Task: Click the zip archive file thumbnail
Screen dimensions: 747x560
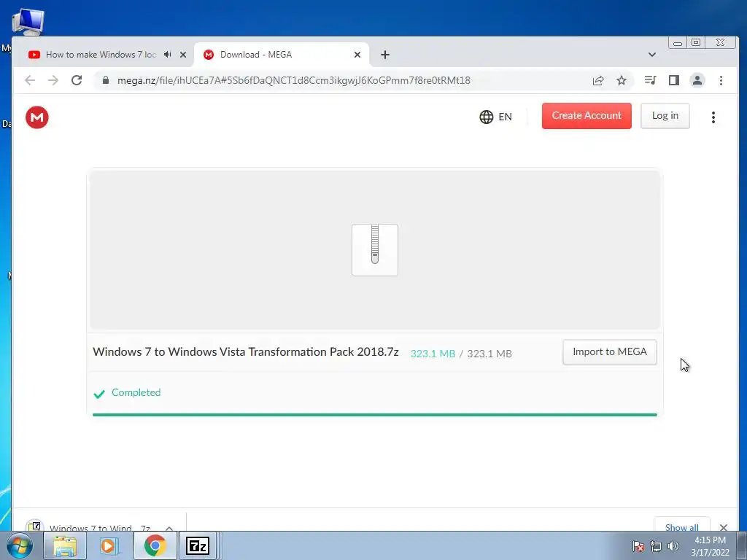Action: (375, 250)
